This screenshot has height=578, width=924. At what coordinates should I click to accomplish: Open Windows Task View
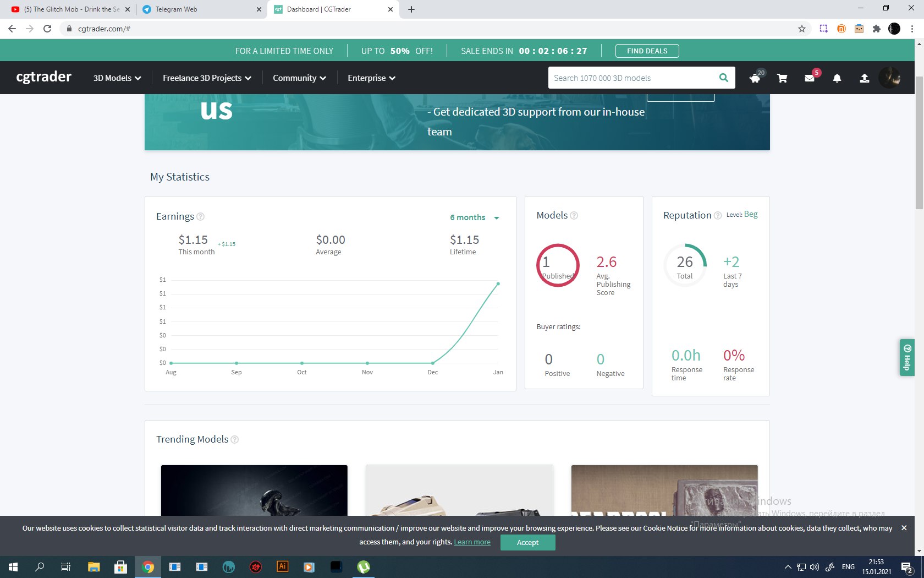click(x=66, y=567)
